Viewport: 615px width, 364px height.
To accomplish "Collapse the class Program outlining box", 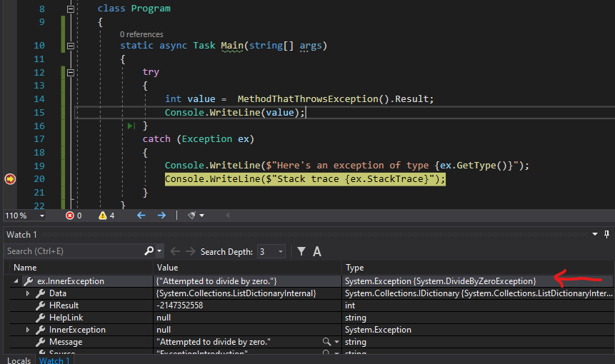I will pos(71,9).
